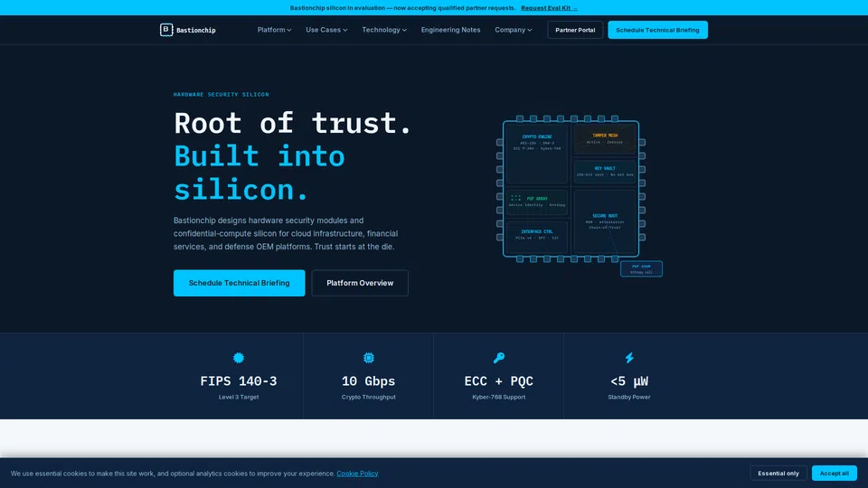Select the Key Vault block on the chip
This screenshot has height=488, width=868.
click(605, 172)
